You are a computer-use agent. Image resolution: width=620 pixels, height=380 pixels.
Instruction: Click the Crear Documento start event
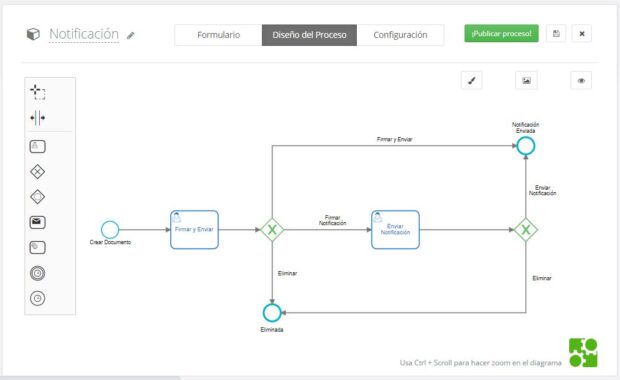coord(110,230)
